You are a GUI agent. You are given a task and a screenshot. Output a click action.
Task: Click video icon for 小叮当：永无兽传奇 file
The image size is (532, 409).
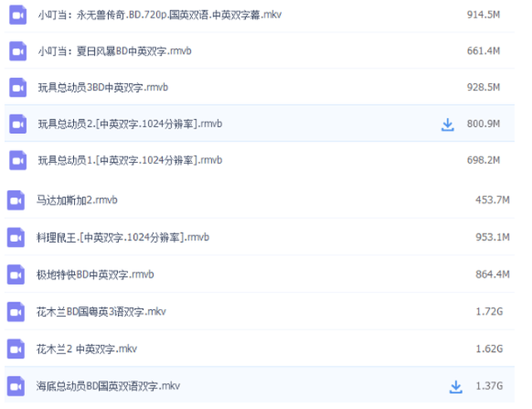click(x=17, y=15)
